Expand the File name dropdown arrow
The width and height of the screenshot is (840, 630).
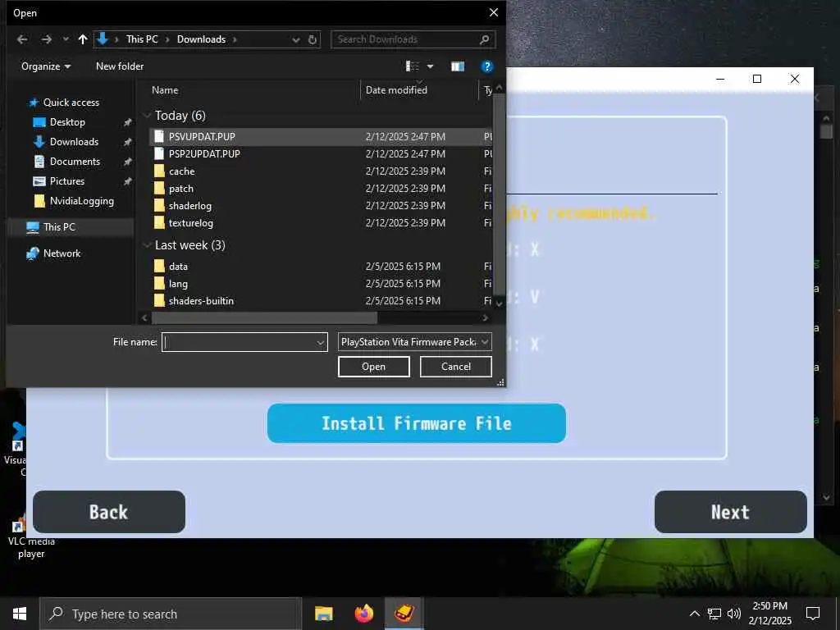click(x=321, y=342)
